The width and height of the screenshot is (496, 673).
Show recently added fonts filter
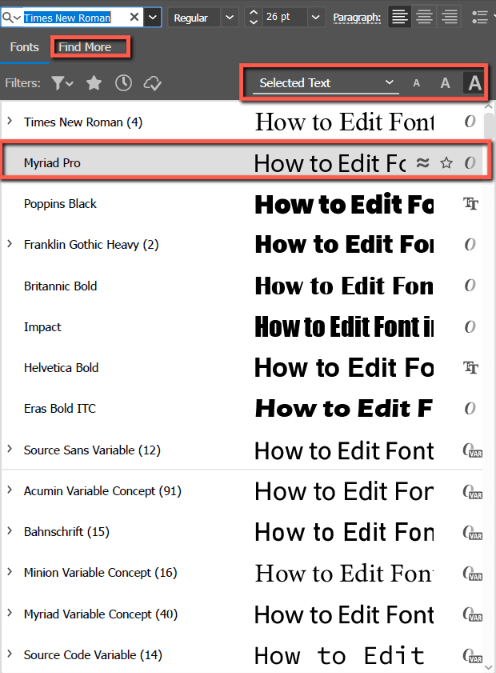point(123,83)
